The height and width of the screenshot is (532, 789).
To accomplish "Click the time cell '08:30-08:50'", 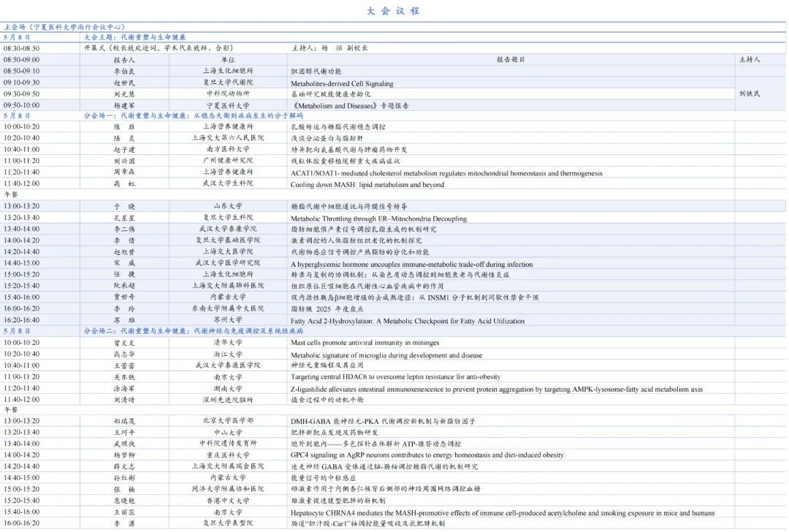I will (22, 48).
